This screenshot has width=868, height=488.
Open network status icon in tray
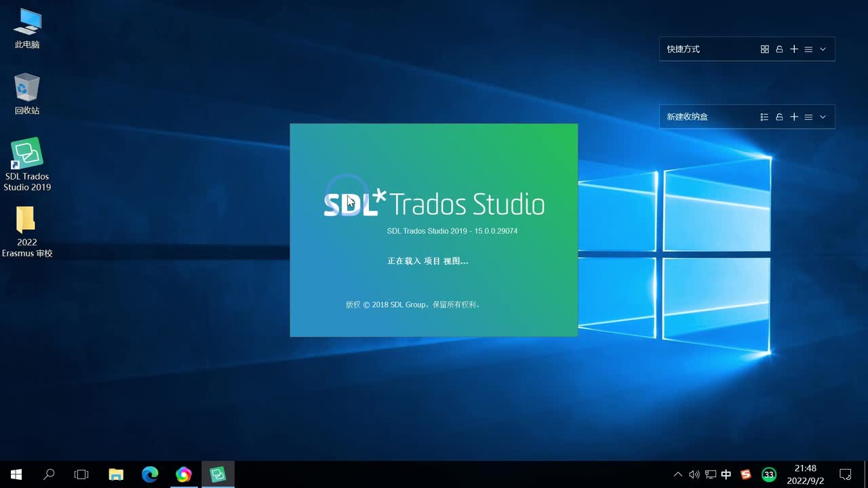(710, 474)
